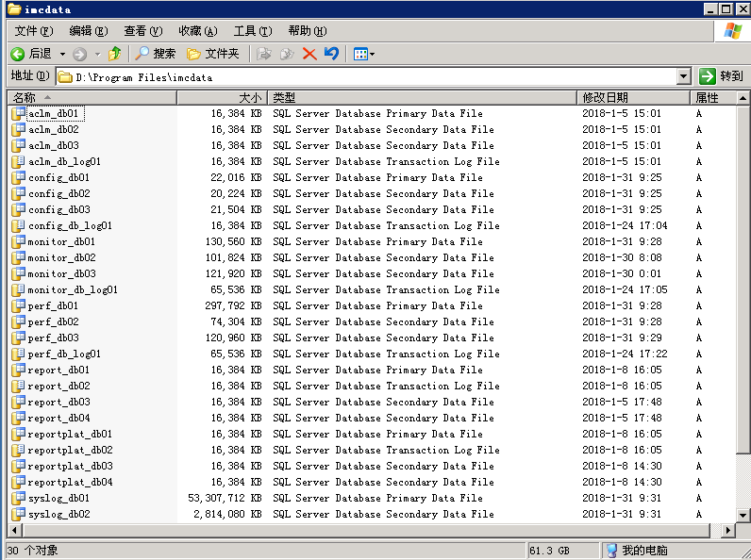
Task: Select the perf_db03 file icon
Action: [18, 338]
